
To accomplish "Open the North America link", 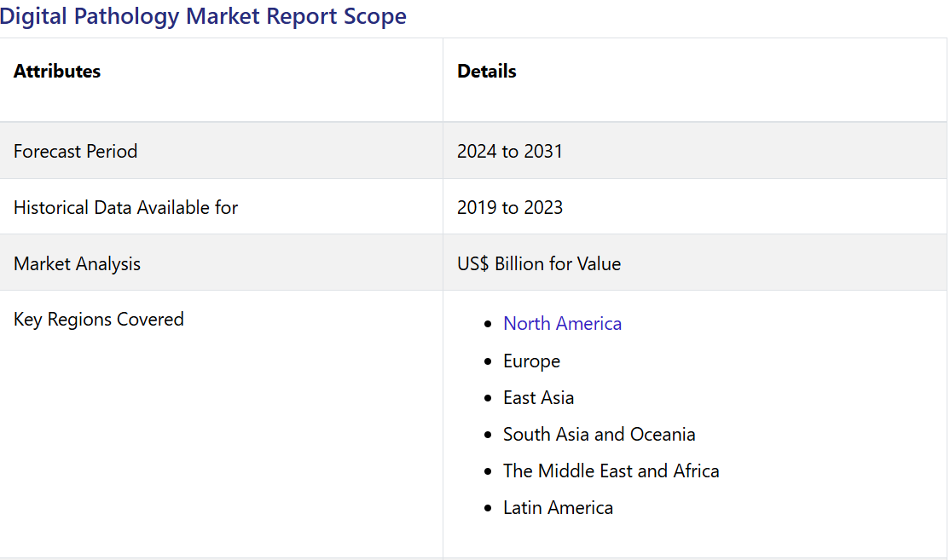I will pyautogui.click(x=562, y=323).
